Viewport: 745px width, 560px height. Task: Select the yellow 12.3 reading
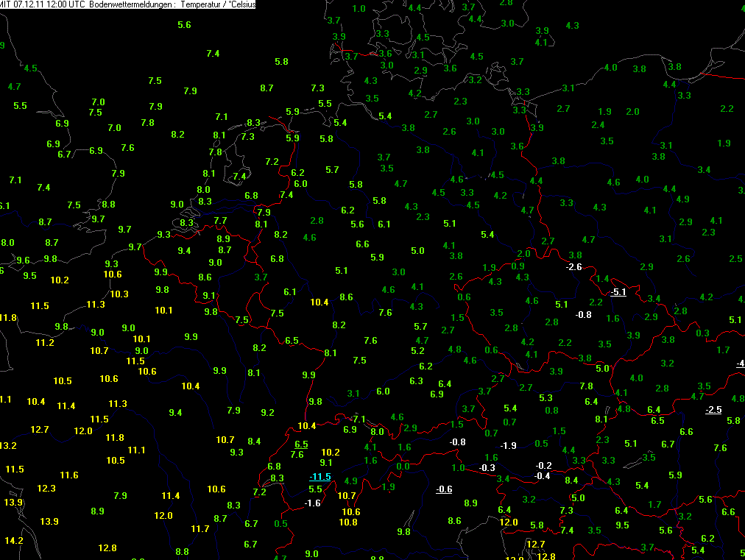click(x=46, y=488)
